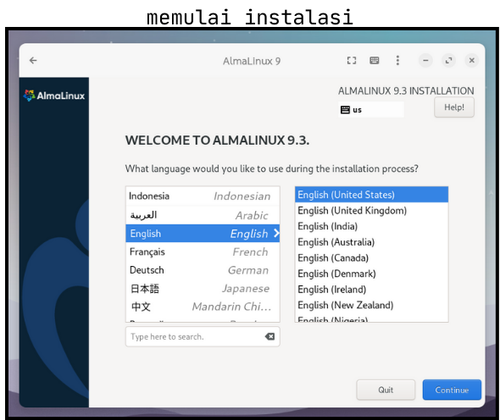Click the Continue button
The image size is (500, 420).
(452, 390)
